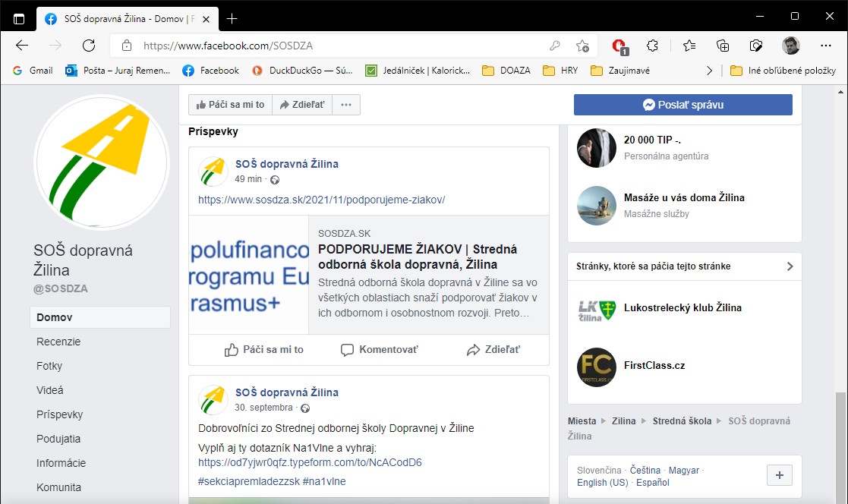Open PODPORUJEME ŽIAKOV article headline
This screenshot has height=504, width=848.
pos(418,257)
